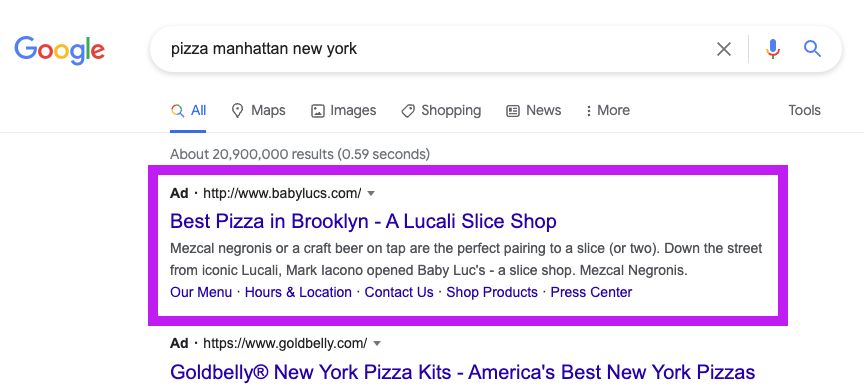The height and width of the screenshot is (386, 864).
Task: Click the Shopping tag icon
Action: (408, 111)
